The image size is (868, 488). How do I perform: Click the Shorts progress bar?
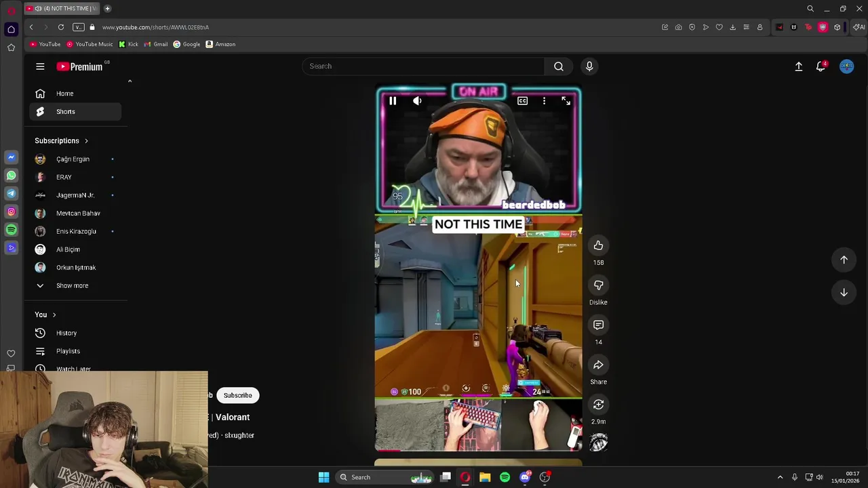[478, 450]
